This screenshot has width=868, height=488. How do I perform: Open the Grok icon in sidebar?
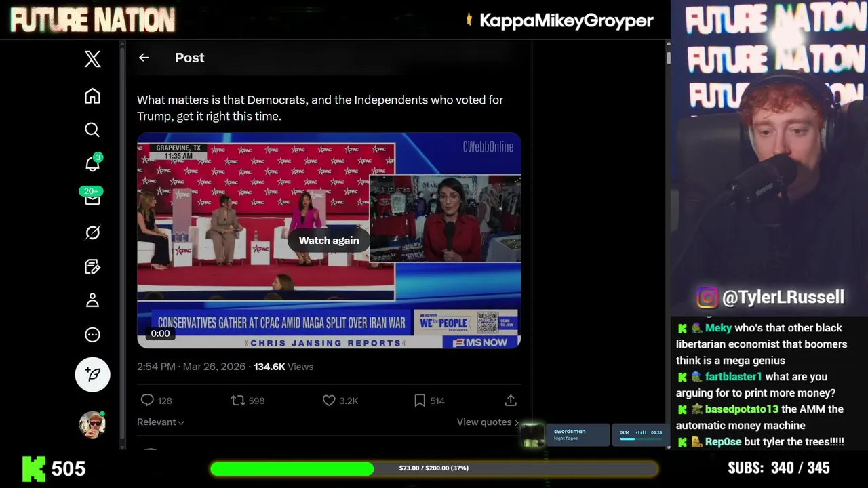[92, 232]
